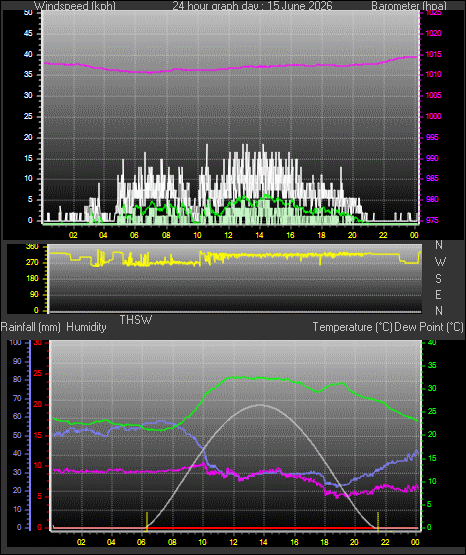Click the 24 hour graph date heading
Viewport: 466px width, 555px height.
pyautogui.click(x=252, y=5)
